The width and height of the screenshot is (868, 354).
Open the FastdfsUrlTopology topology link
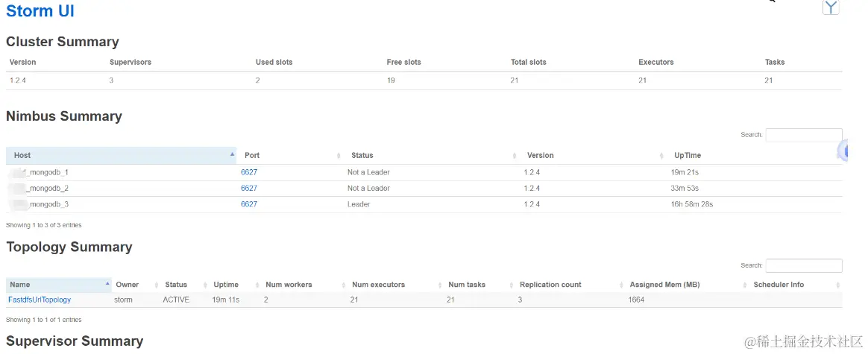point(40,300)
